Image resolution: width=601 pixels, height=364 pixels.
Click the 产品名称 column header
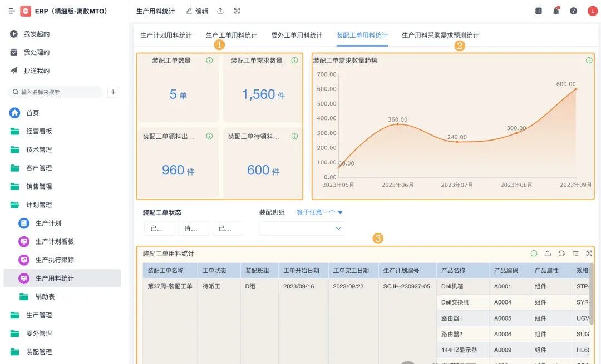[x=462, y=270]
